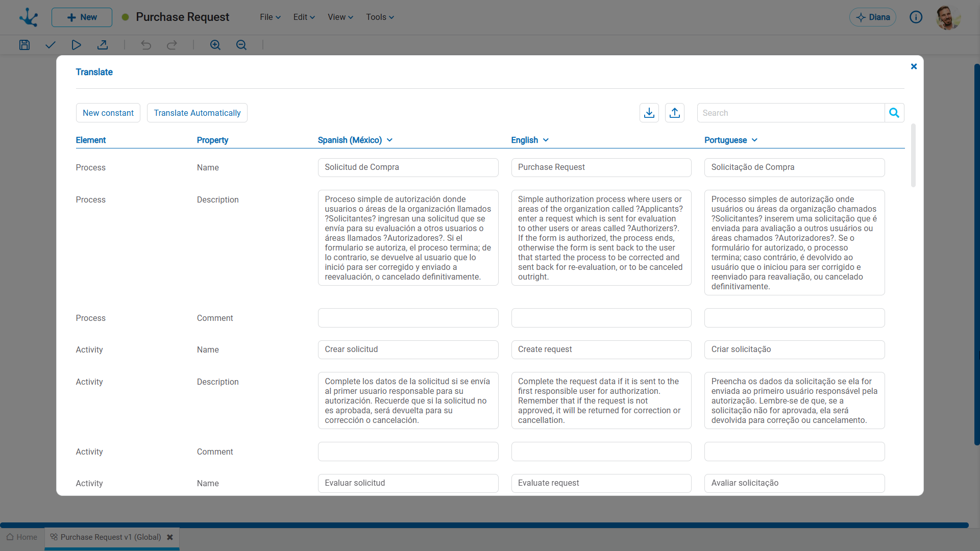Click the app logo icon
980x551 pixels.
pos(29,17)
